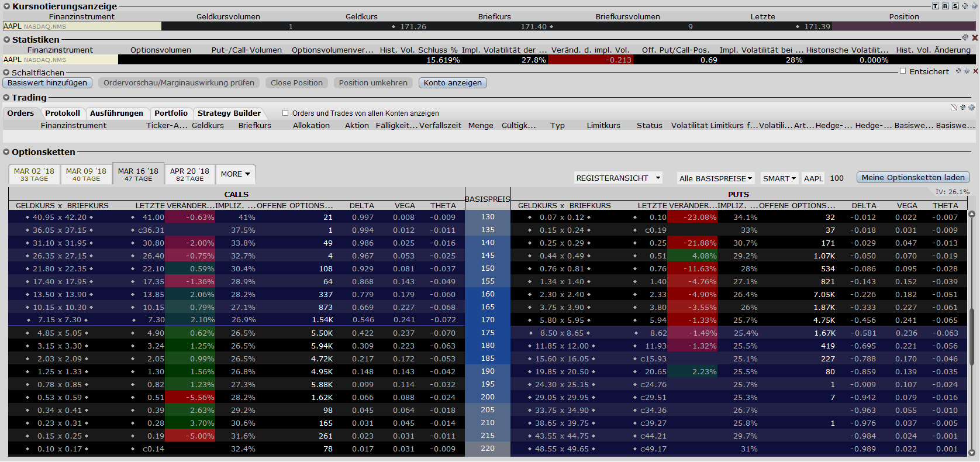Select the APR 20 '18 expiration tab
The width and height of the screenshot is (980, 462).
coord(189,174)
